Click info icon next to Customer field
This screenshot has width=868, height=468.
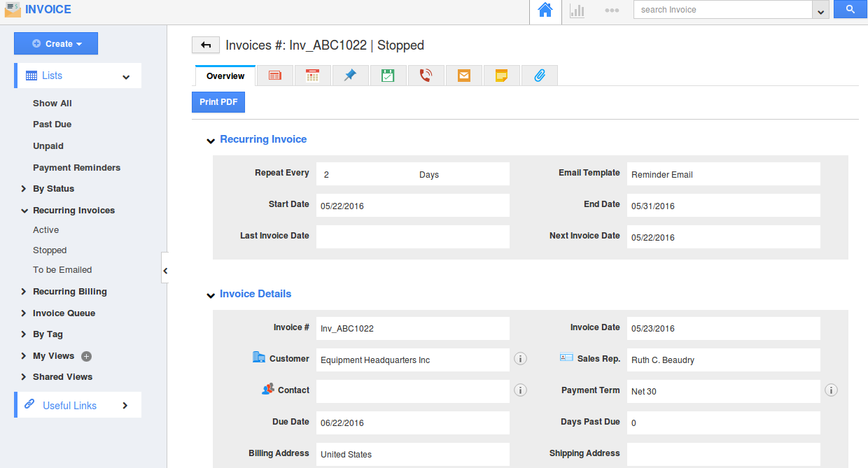click(520, 359)
